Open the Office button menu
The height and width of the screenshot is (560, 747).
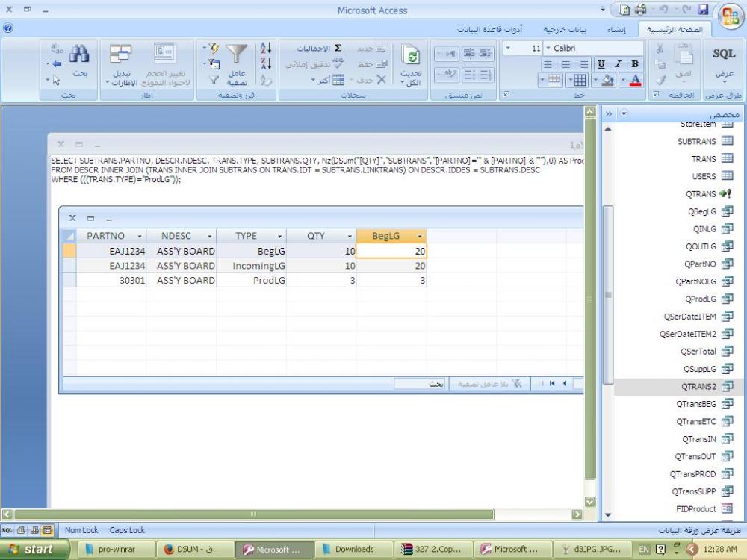coord(731,16)
